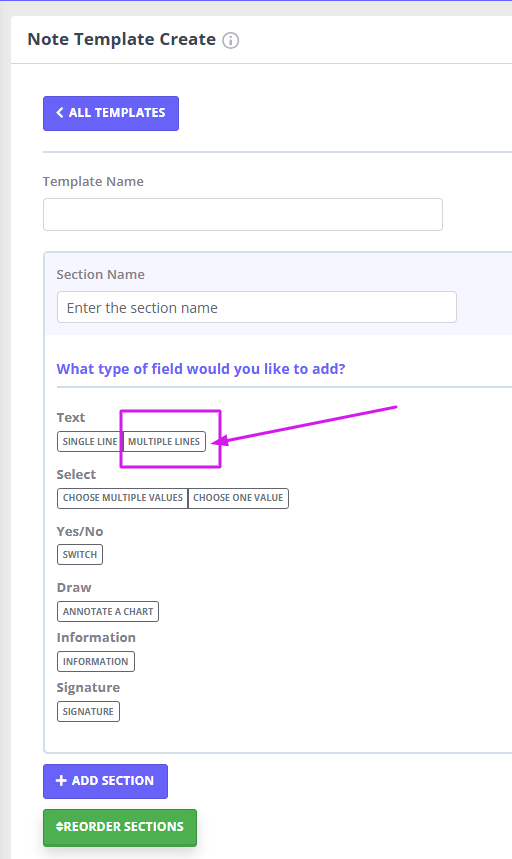Click the 'What type of field' heading
Viewport: 512px width, 859px height.
(x=201, y=369)
